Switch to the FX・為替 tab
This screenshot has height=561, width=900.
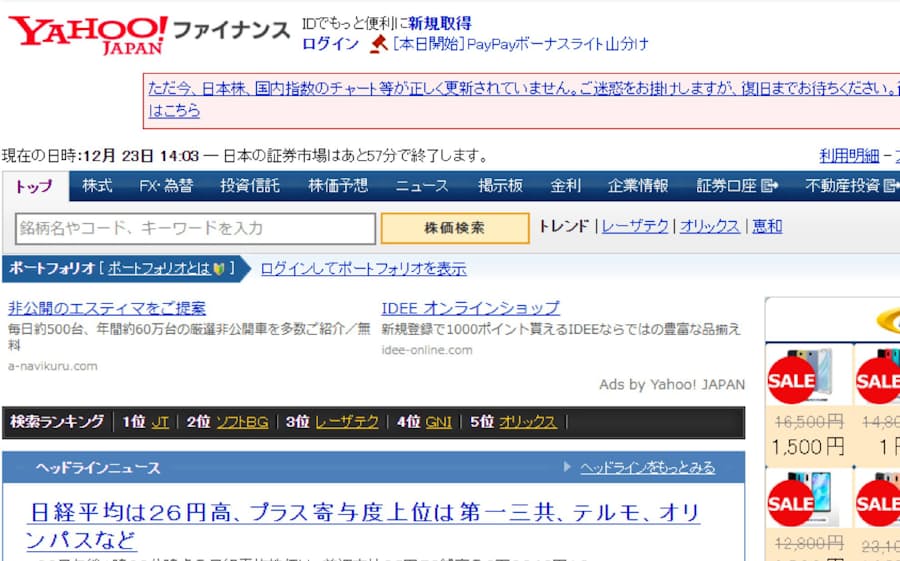click(166, 186)
